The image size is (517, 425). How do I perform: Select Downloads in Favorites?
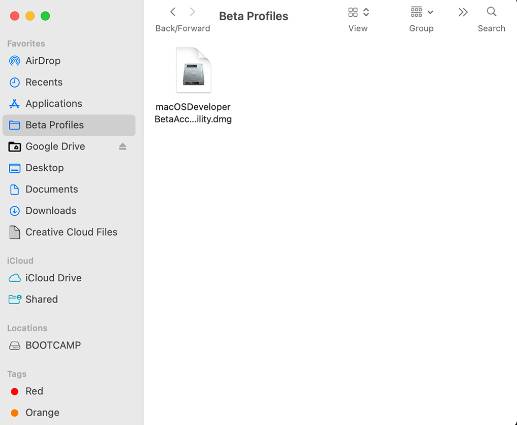pos(51,211)
